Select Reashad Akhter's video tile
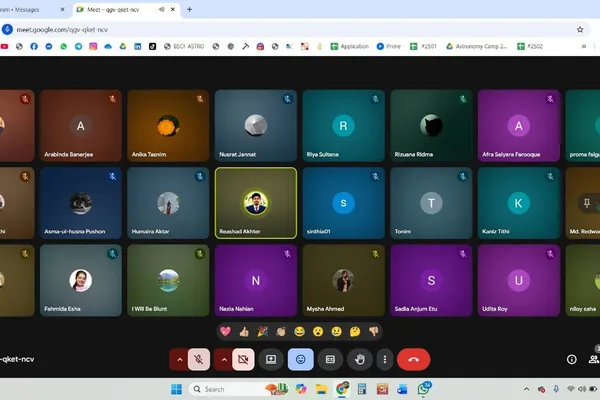600x400 pixels. pyautogui.click(x=256, y=203)
